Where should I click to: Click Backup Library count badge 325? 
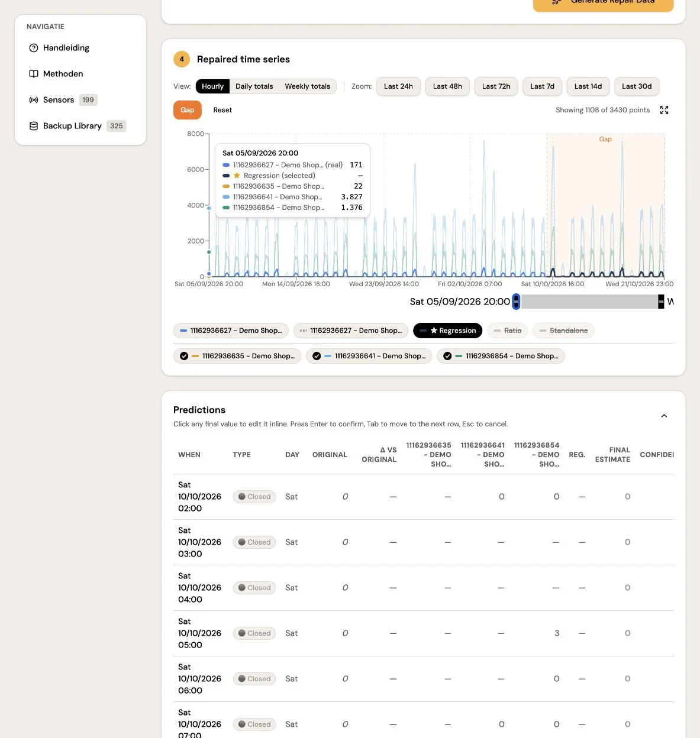(117, 126)
